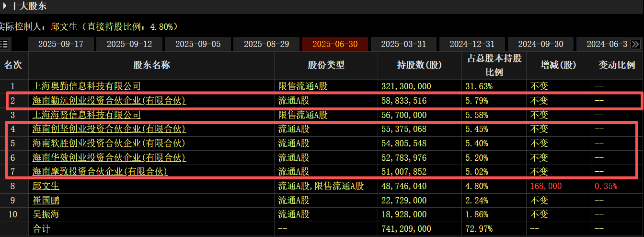Select the holding value 48,746,040
Viewport: 644px width, 237px height.
pos(404,186)
